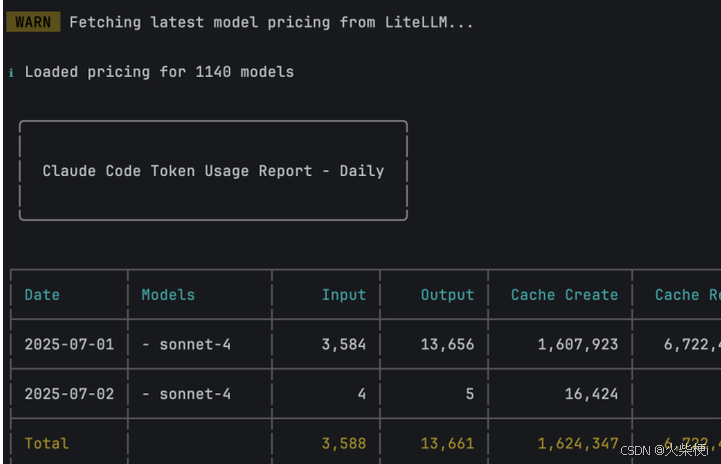
Task: Click the date cell '2025-07-02'
Action: point(69,394)
